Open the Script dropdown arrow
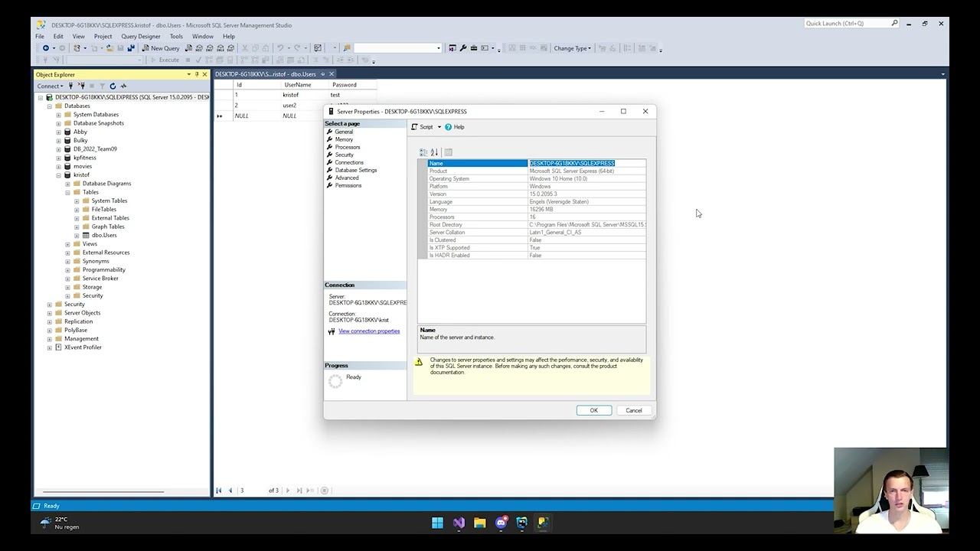This screenshot has width=980, height=551. [x=439, y=127]
